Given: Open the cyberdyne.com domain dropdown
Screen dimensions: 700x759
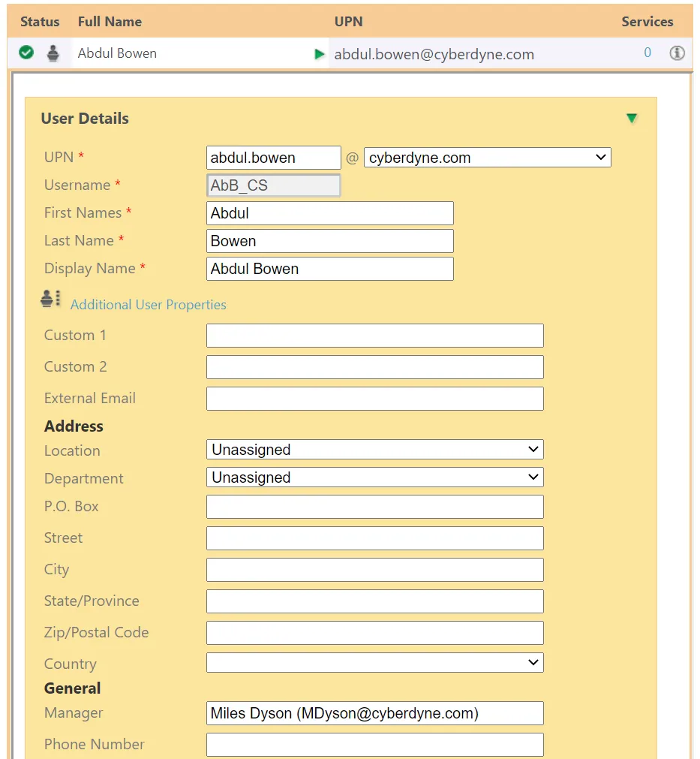Looking at the screenshot, I should tap(487, 158).
